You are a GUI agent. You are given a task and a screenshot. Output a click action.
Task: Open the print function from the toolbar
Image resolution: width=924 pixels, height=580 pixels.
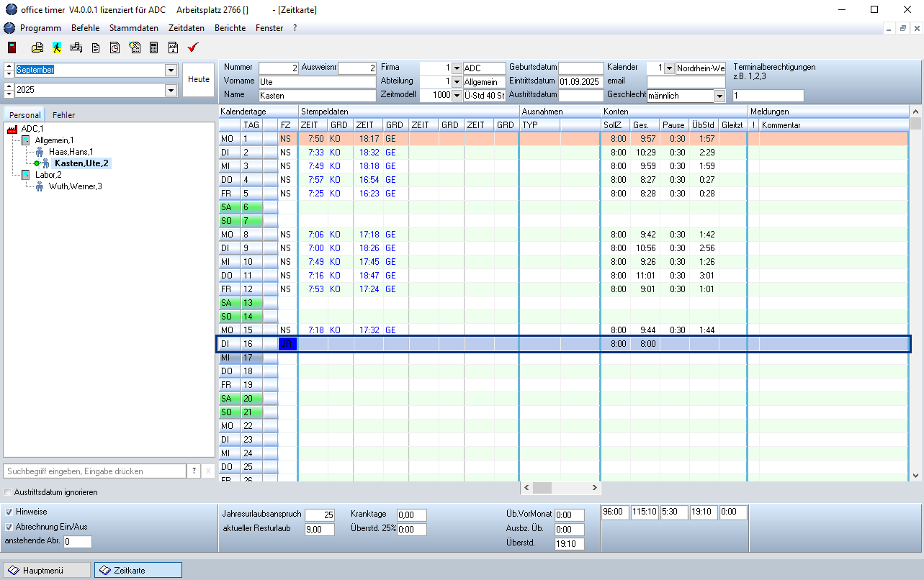click(37, 48)
